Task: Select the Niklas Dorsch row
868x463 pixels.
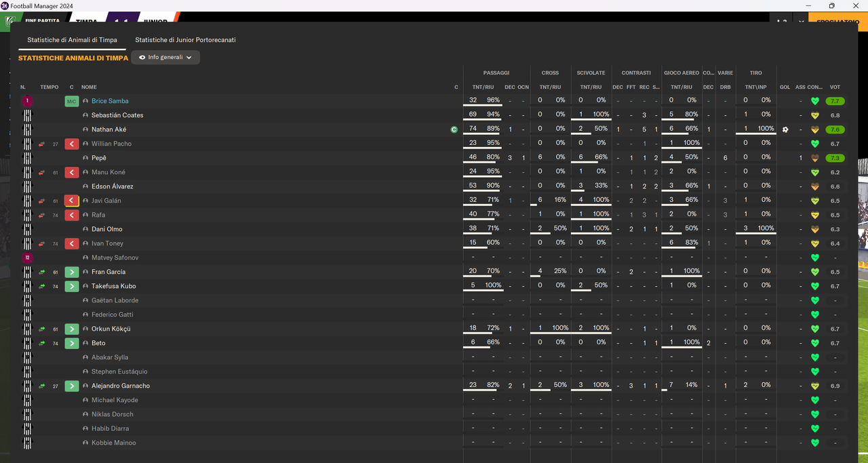Action: coord(434,414)
